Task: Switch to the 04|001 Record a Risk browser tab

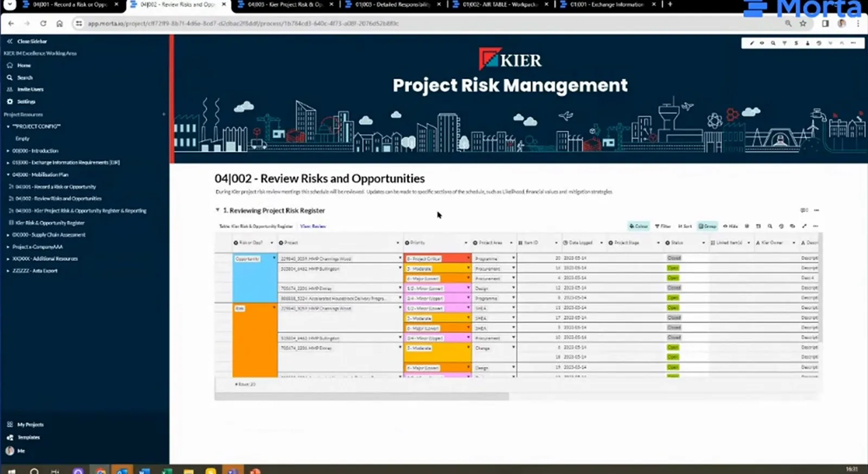Action: tap(71, 4)
